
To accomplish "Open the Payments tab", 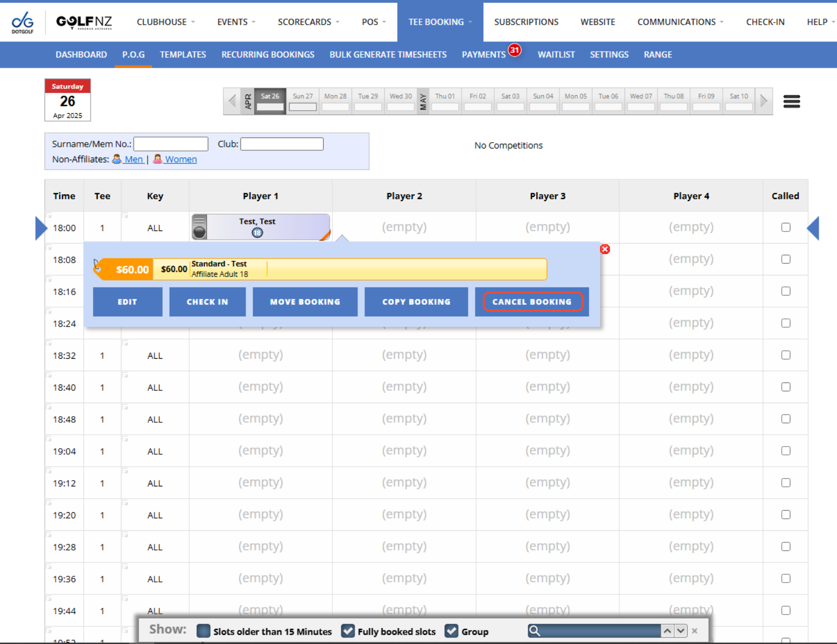I will tap(483, 55).
